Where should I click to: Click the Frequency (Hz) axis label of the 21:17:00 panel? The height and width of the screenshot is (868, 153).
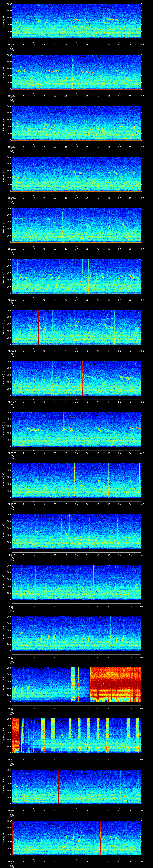3,837
